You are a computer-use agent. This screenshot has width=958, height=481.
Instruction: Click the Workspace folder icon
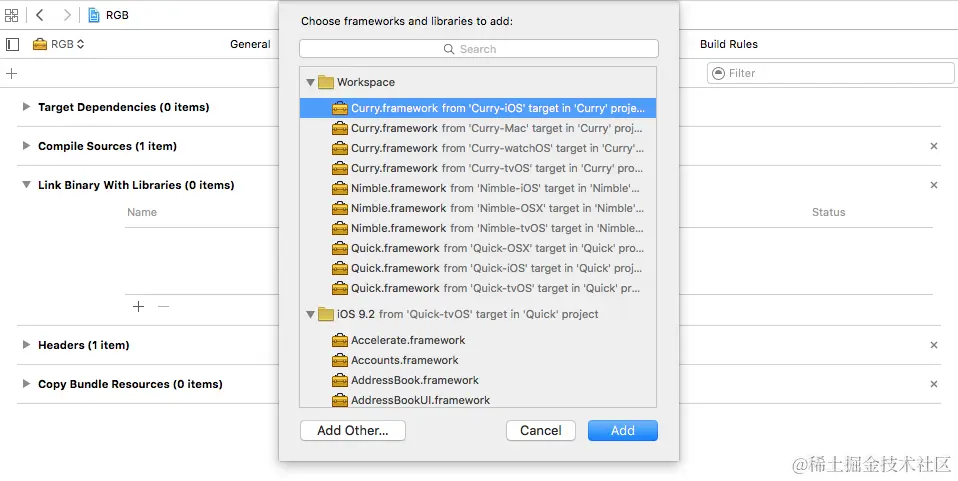(326, 82)
